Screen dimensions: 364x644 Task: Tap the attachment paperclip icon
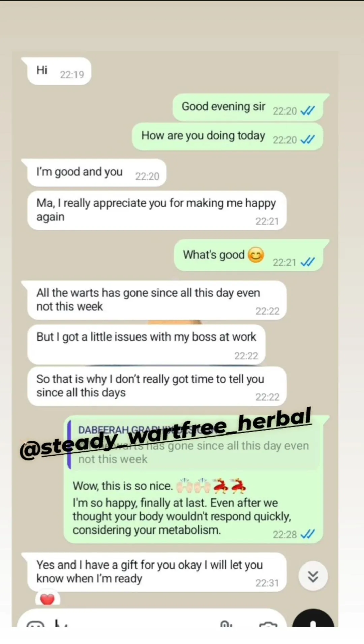click(226, 623)
